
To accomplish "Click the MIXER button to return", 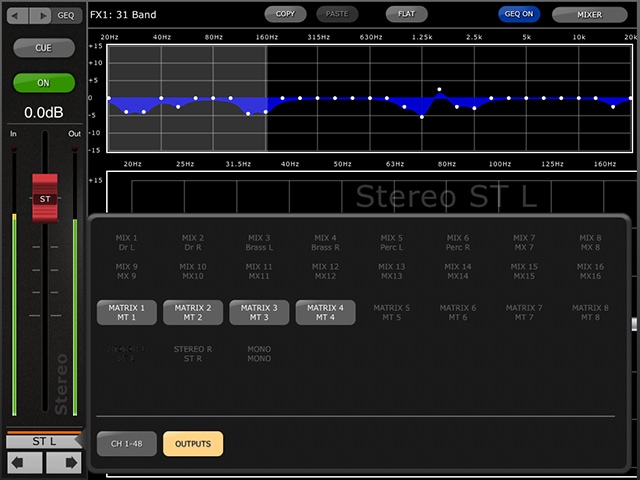I will (x=590, y=15).
